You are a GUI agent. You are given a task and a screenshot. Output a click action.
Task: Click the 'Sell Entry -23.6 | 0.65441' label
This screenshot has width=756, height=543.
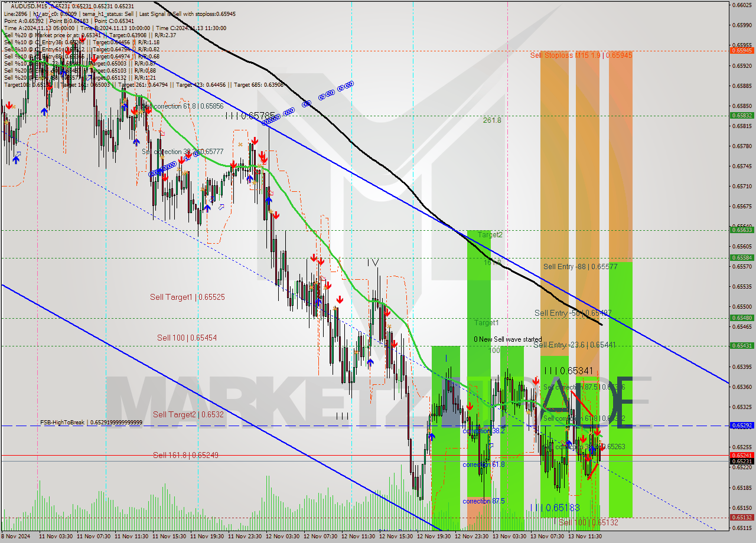coord(575,345)
